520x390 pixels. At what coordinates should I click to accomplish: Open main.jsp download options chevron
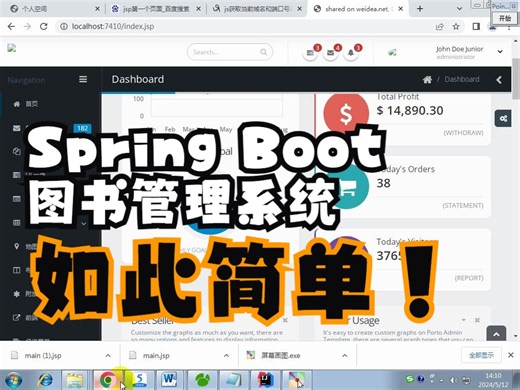[226, 356]
